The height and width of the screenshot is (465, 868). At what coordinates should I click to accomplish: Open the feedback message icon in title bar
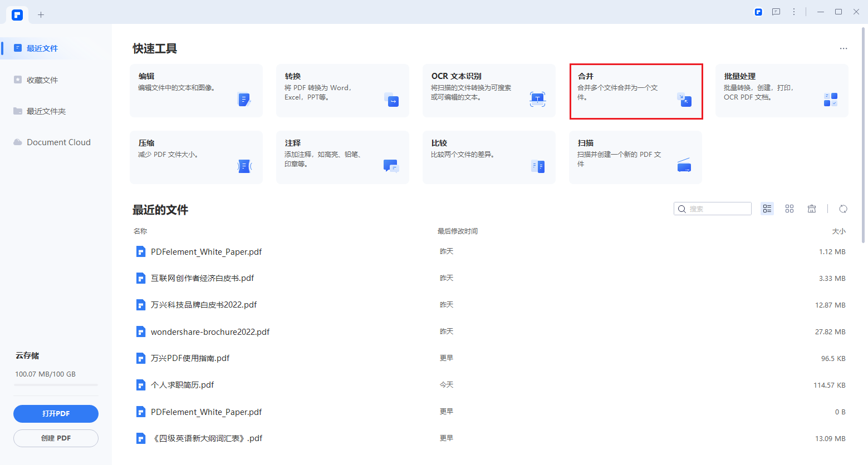click(776, 12)
